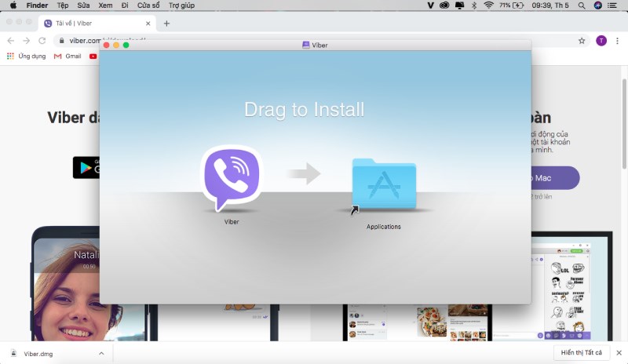This screenshot has width=628, height=364.
Task: Open Spotlight search magnifier
Action: click(582, 5)
